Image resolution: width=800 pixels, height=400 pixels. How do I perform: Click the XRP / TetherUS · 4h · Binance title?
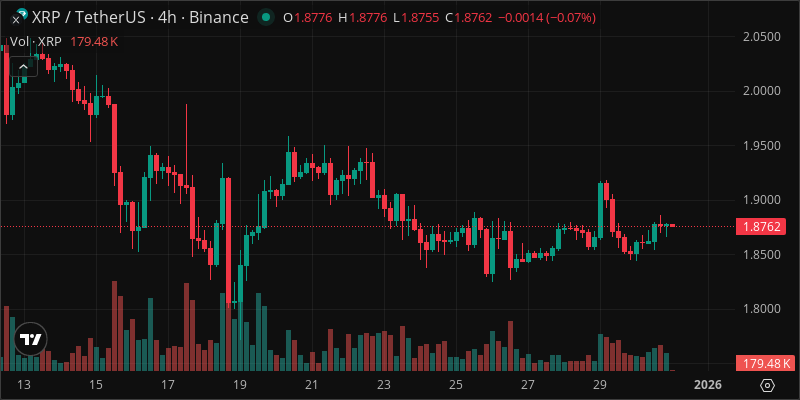pos(140,18)
